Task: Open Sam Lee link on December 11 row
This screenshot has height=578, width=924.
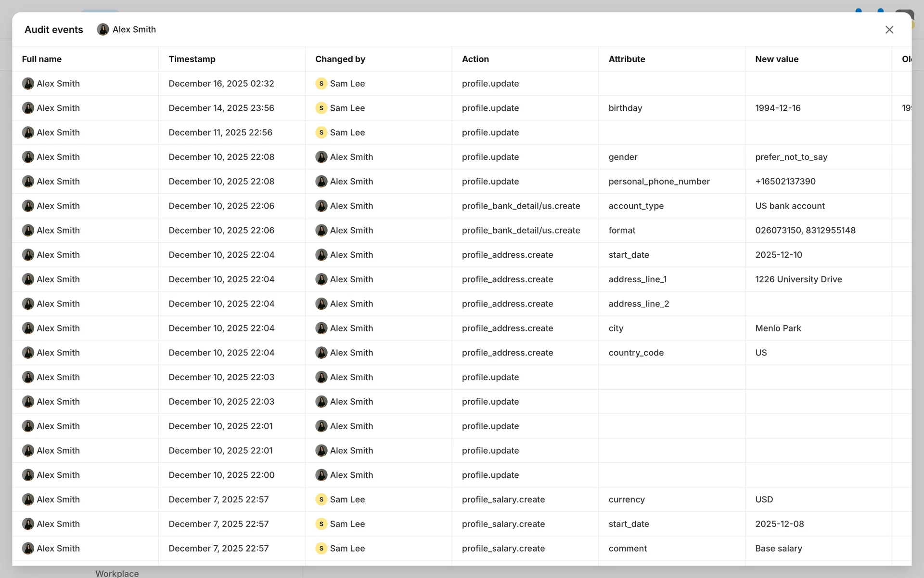Action: click(x=347, y=132)
